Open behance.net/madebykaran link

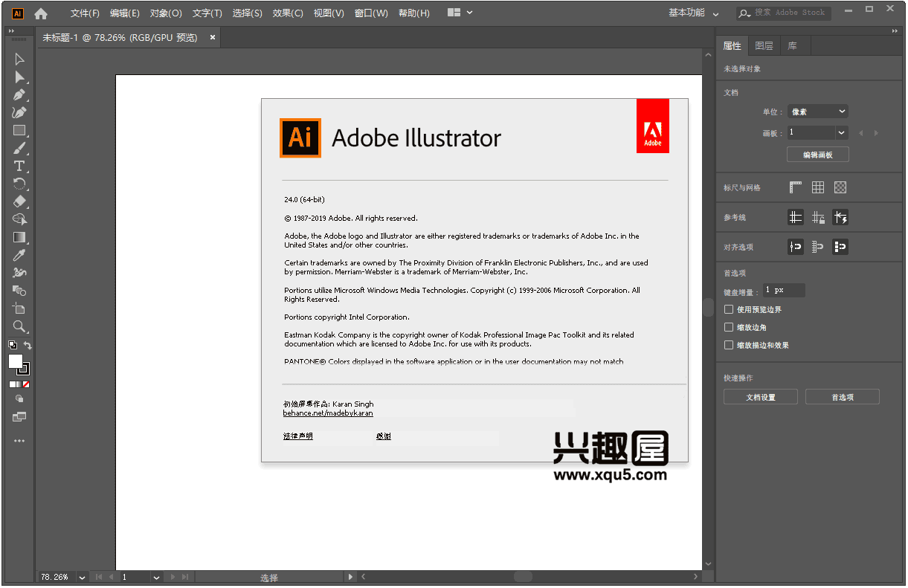(x=328, y=413)
